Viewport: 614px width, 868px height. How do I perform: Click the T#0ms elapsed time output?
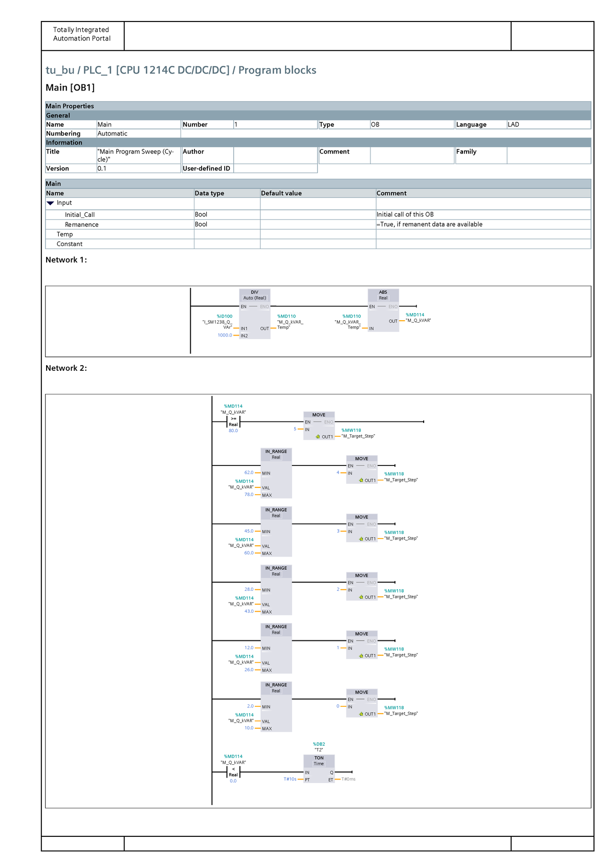coord(348,779)
